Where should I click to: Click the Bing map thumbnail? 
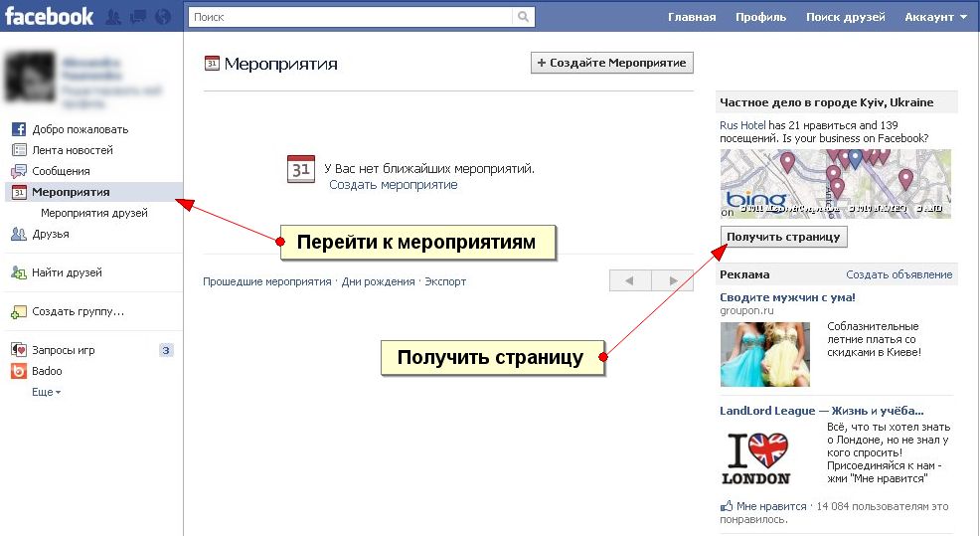836,183
